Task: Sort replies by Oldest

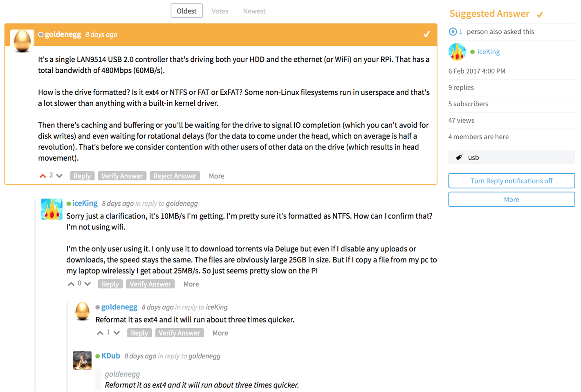Action: coord(186,11)
